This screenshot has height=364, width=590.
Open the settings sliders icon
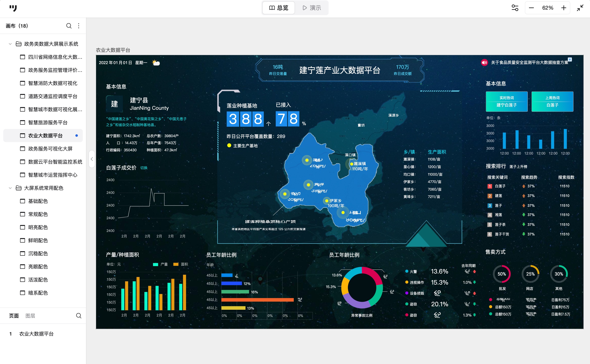click(515, 8)
